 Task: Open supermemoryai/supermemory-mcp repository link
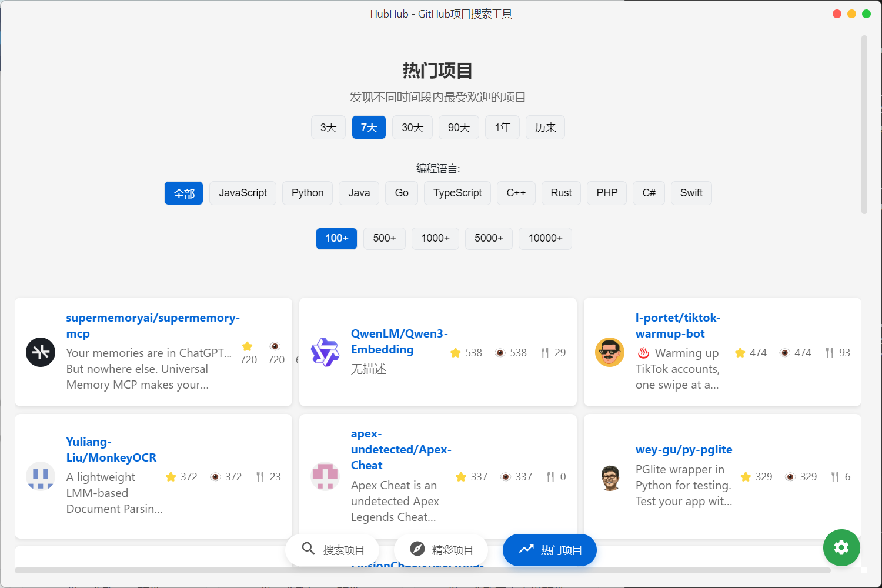pyautogui.click(x=153, y=326)
